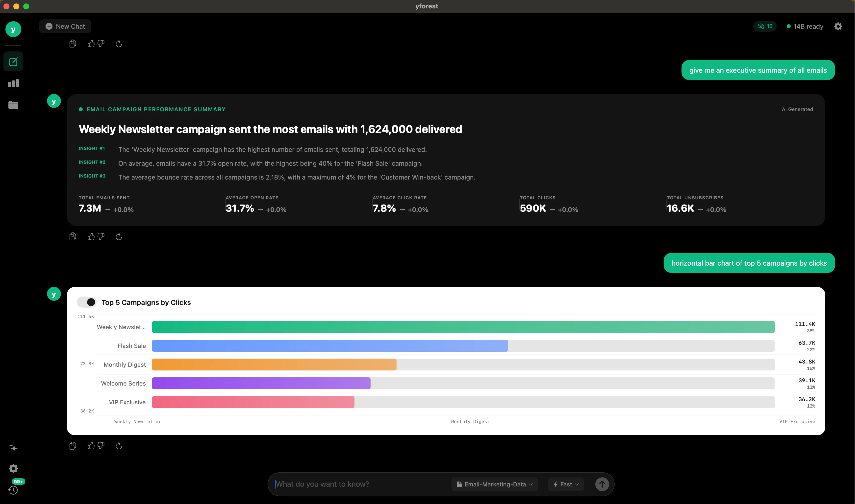This screenshot has width=855, height=504.
Task: Click the chats counter badge showing 15
Action: point(765,26)
